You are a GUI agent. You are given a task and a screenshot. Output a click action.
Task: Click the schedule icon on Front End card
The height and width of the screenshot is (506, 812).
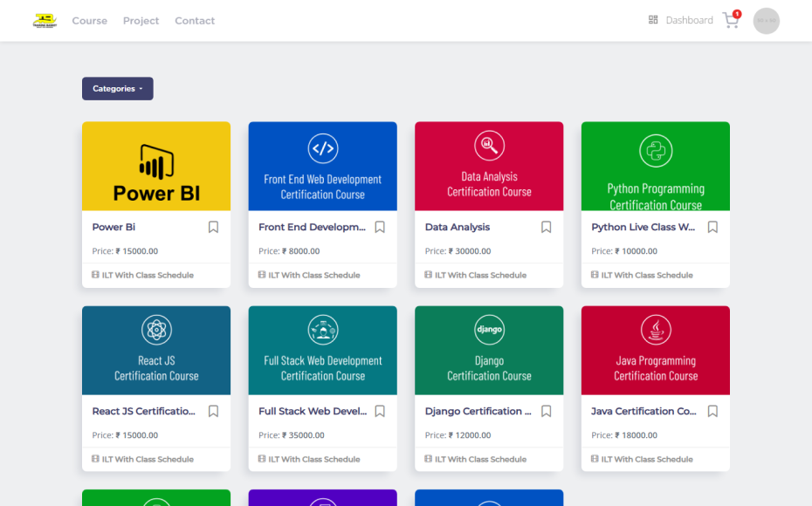pos(262,275)
